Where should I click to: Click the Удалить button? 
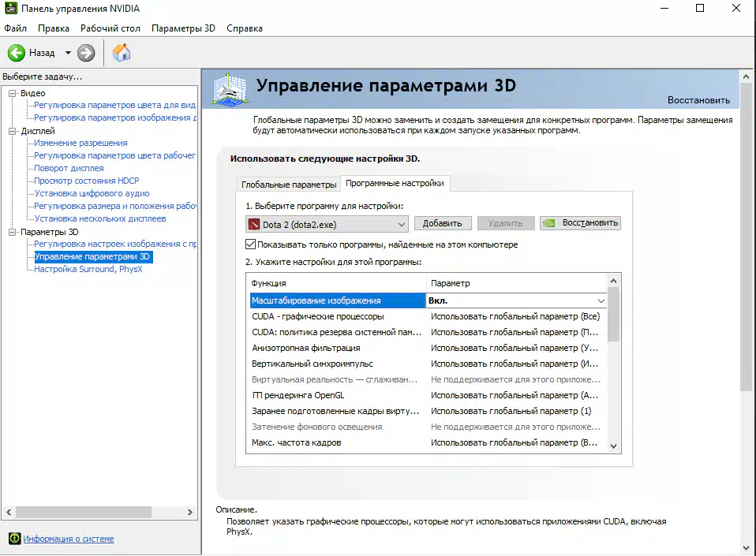(506, 223)
